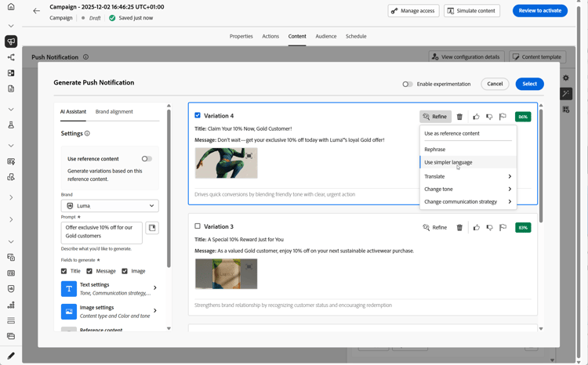Toggle the Use reference content switch
The width and height of the screenshot is (588, 365).
(x=147, y=159)
